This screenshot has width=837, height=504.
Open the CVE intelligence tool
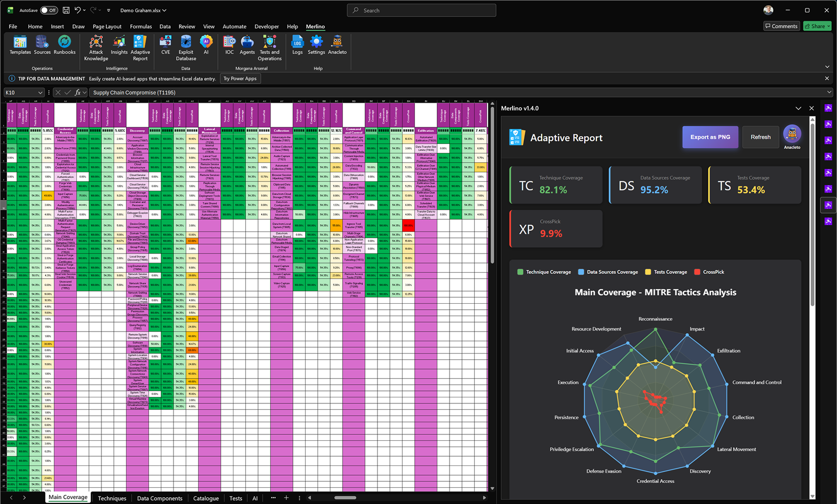(165, 47)
